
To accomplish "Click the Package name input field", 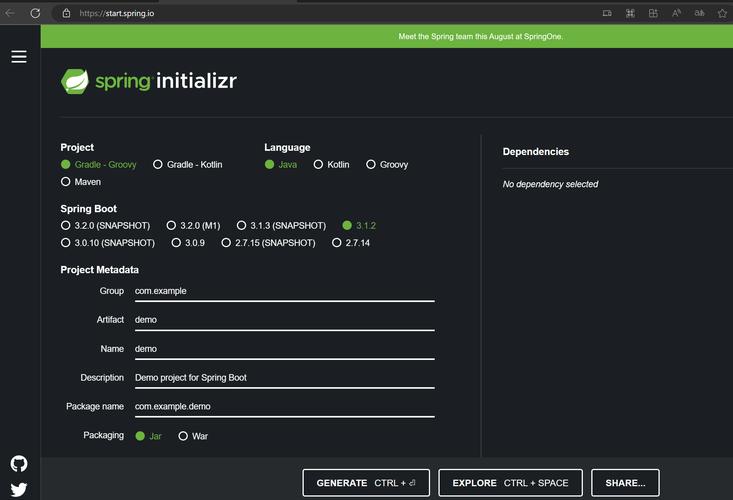I will coord(285,407).
